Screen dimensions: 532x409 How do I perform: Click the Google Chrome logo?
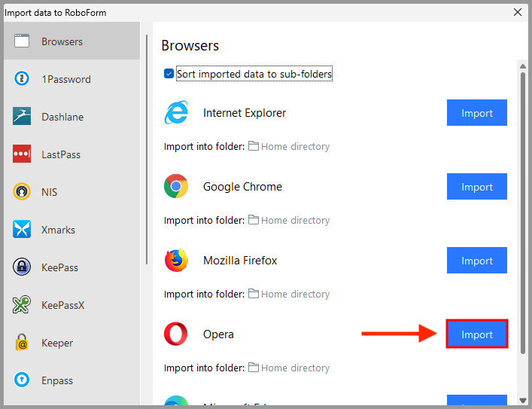176,186
